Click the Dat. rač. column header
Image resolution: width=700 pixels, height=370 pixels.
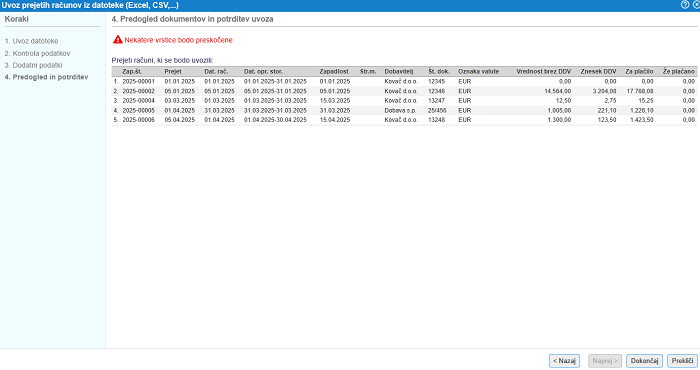tap(216, 71)
